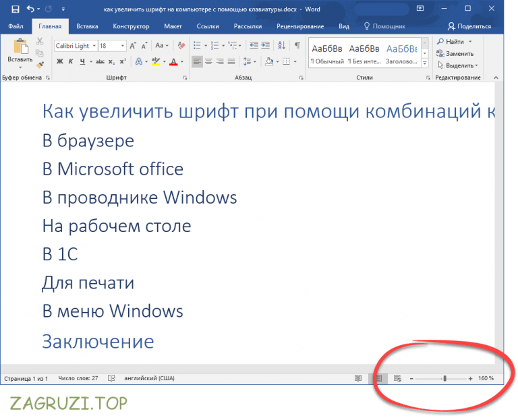Decrease paragraph indent
Image resolution: width=518 pixels, height=420 pixels.
pyautogui.click(x=254, y=45)
